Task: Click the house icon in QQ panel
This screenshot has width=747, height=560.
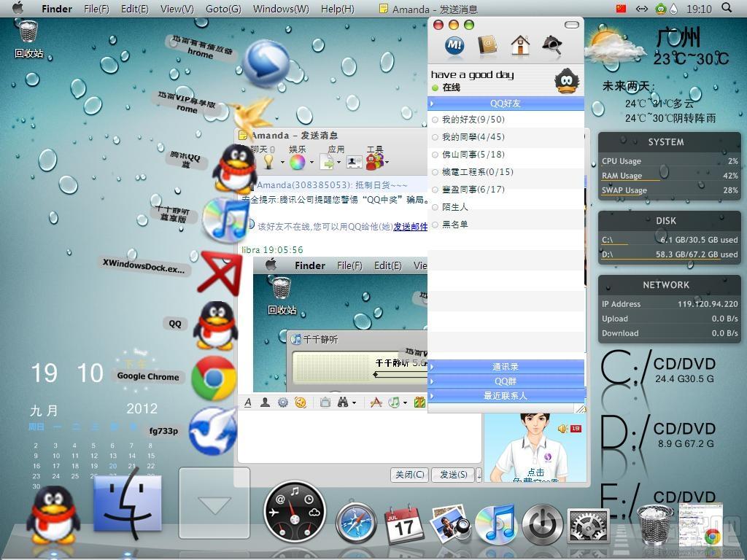Action: coord(520,45)
